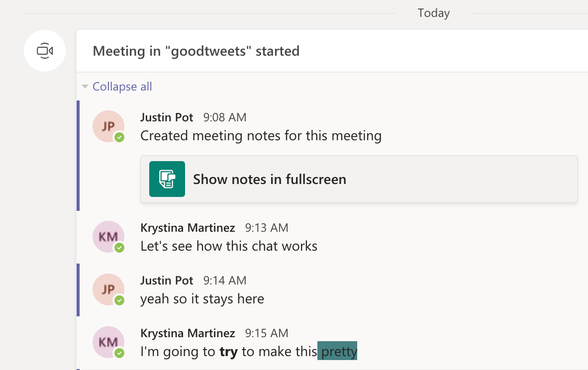Click the highlighted word "pretty"
The width and height of the screenshot is (588, 370).
pyautogui.click(x=338, y=352)
